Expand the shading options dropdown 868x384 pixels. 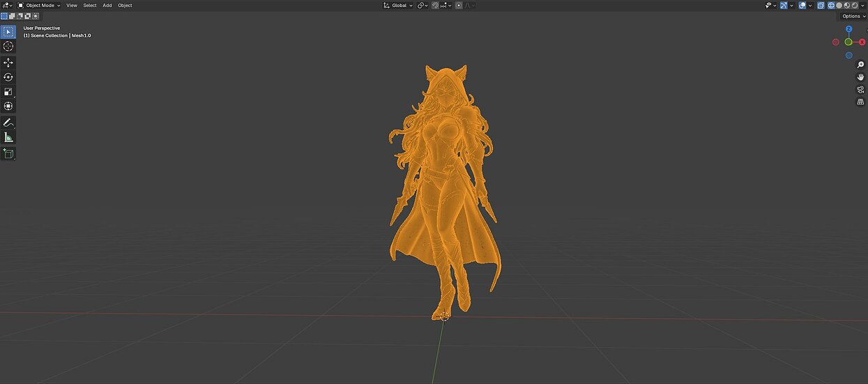(x=862, y=6)
